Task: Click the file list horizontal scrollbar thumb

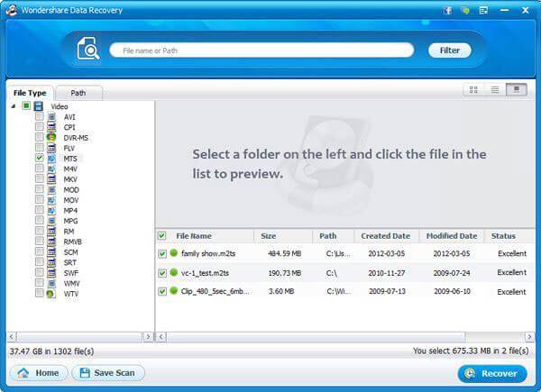Action: (x=316, y=336)
